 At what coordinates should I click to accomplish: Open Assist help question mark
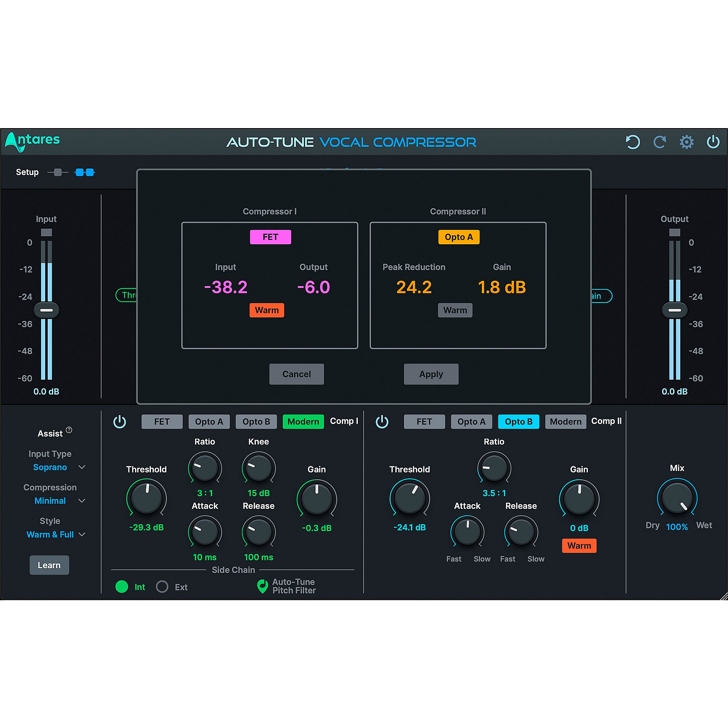[69, 430]
